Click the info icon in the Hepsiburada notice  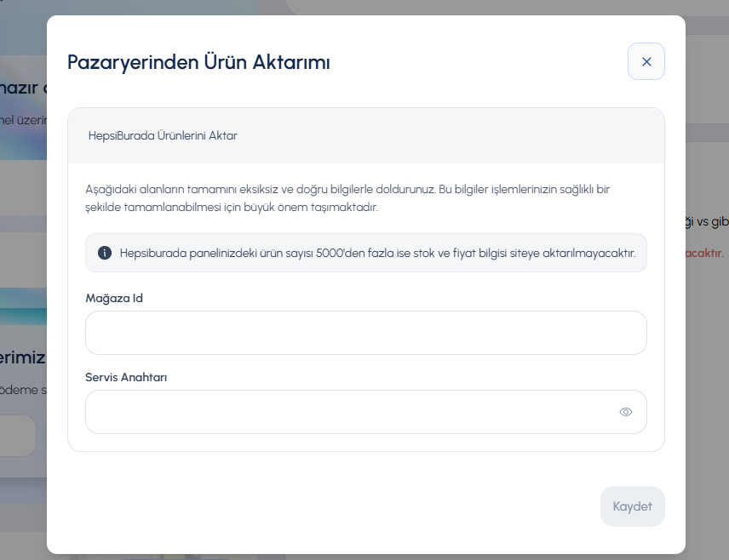(x=105, y=253)
